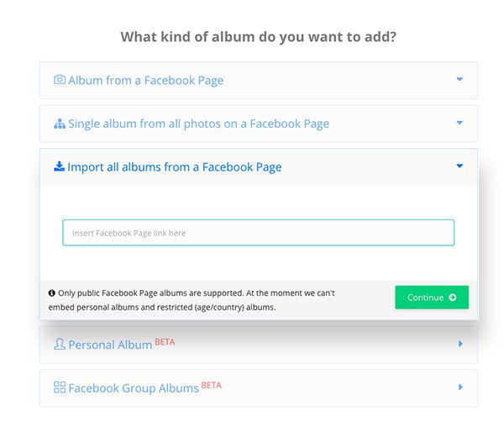Focus the Insert Facebook Page link field
This screenshot has height=427, width=504.
coord(259,233)
